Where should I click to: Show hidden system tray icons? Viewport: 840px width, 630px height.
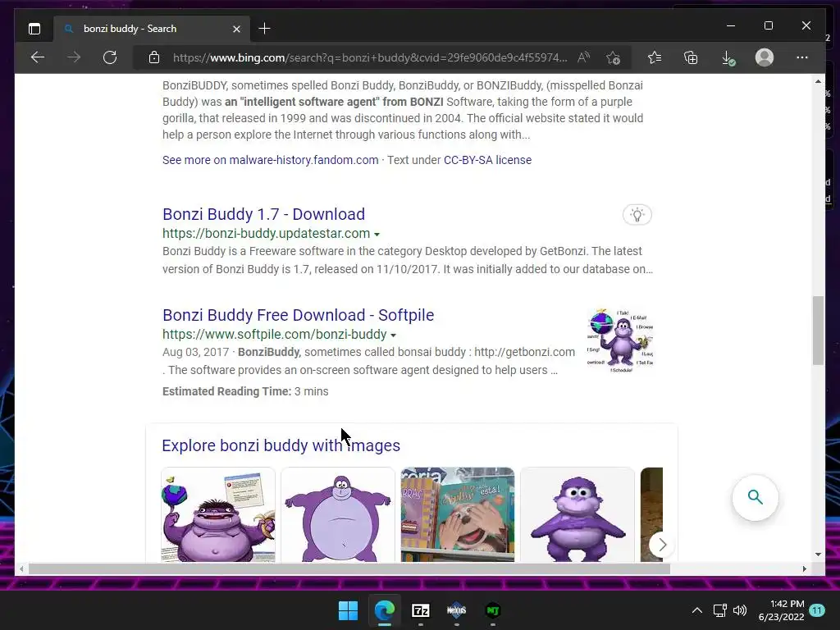697,610
